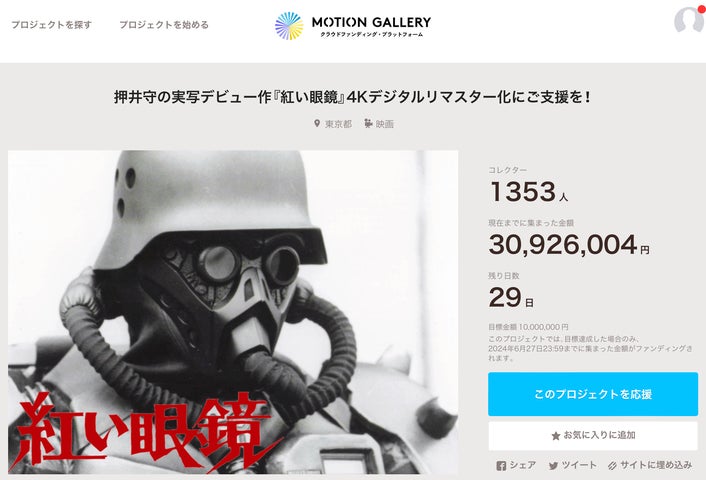Click the MOTION GALLERY title text
Screen dimensions: 706x480
371,22
